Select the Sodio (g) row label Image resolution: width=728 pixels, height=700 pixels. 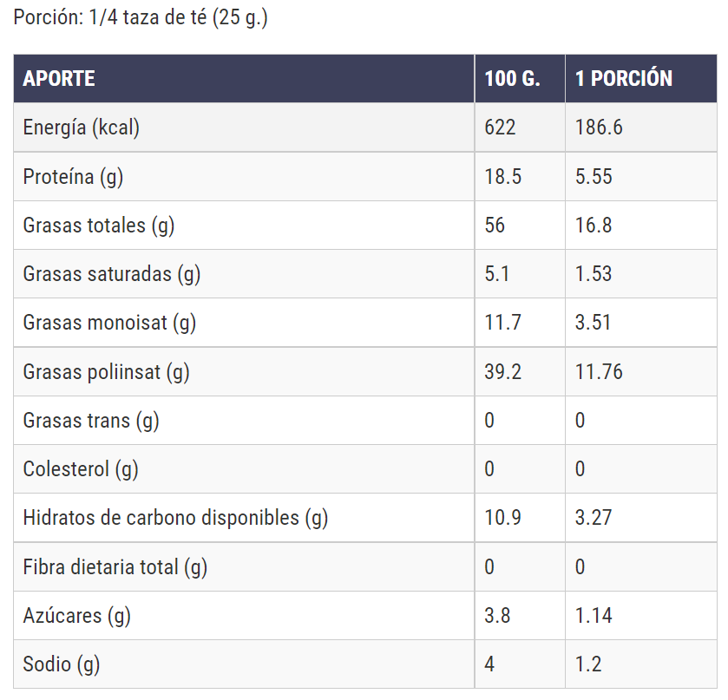(62, 664)
